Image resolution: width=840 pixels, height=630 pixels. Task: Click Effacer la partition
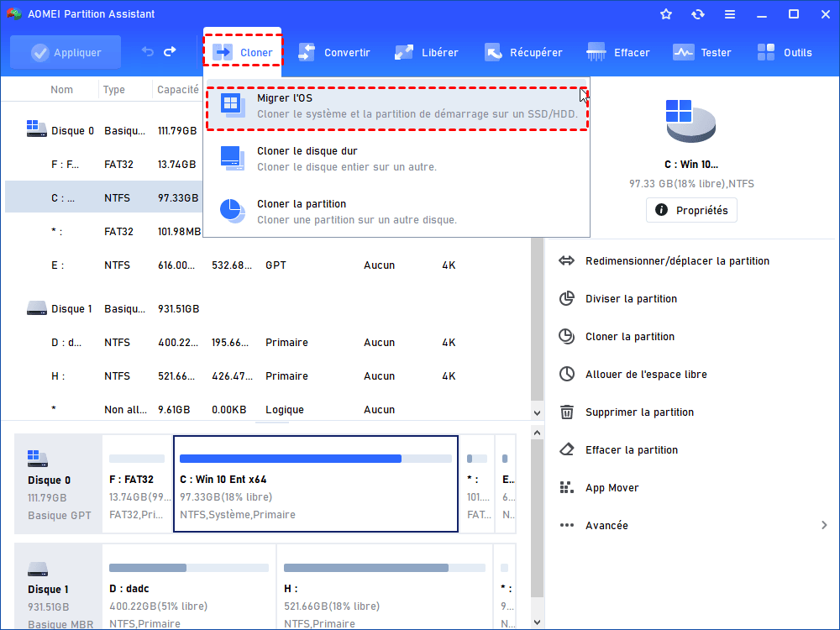[x=632, y=450]
